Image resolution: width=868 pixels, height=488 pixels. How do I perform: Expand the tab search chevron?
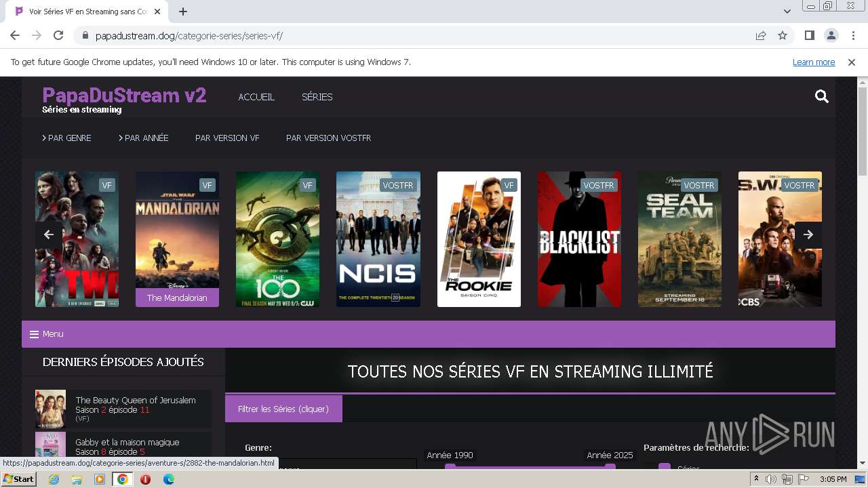pos(787,12)
